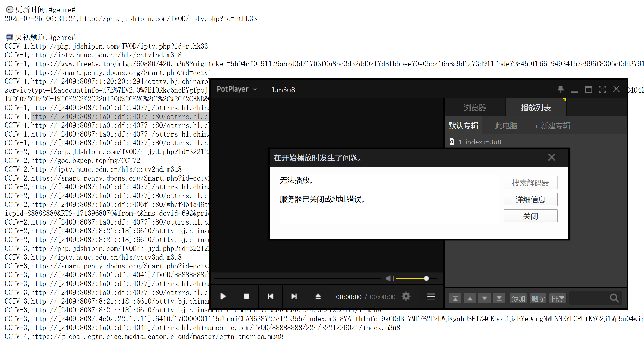The width and height of the screenshot is (644, 340).
Task: Select the Play button in PotPlayer
Action: 223,296
